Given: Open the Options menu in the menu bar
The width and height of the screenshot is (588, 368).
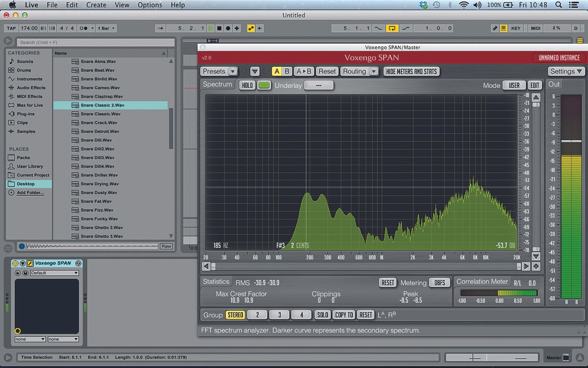Looking at the screenshot, I should (x=149, y=5).
